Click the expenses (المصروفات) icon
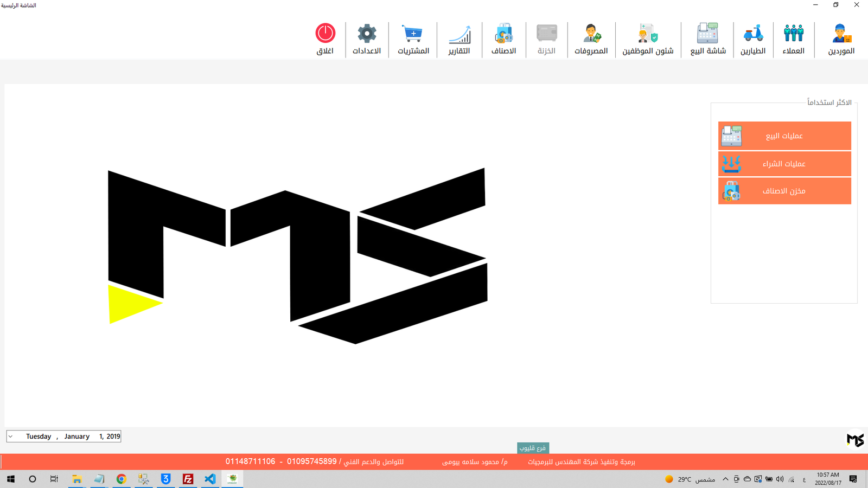Screen dimensions: 868x488 [591, 34]
